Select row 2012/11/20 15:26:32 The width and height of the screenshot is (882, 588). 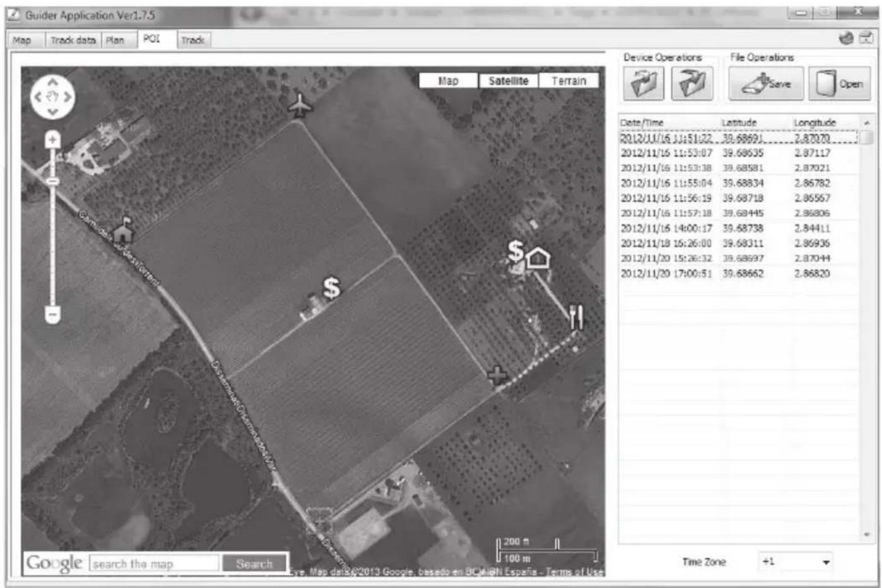click(x=739, y=259)
